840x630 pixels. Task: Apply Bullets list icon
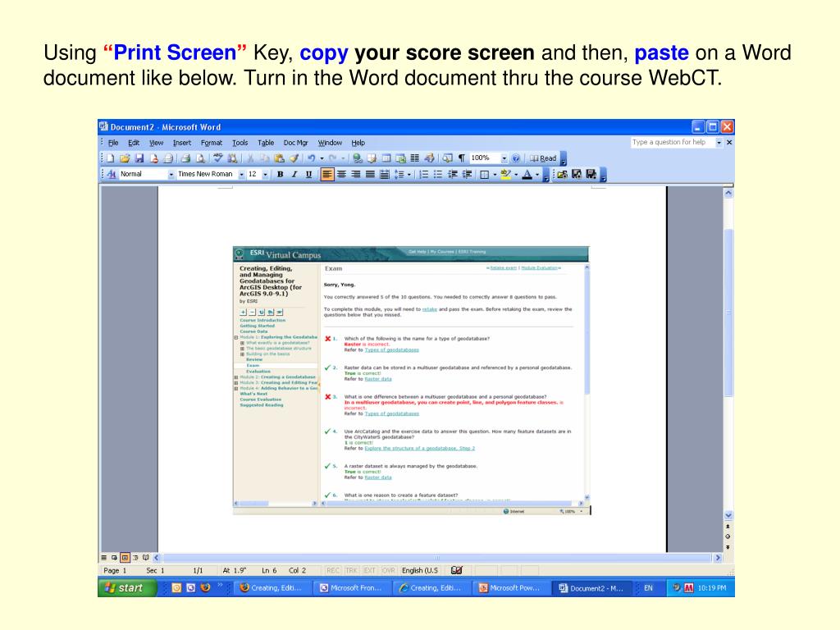(438, 174)
